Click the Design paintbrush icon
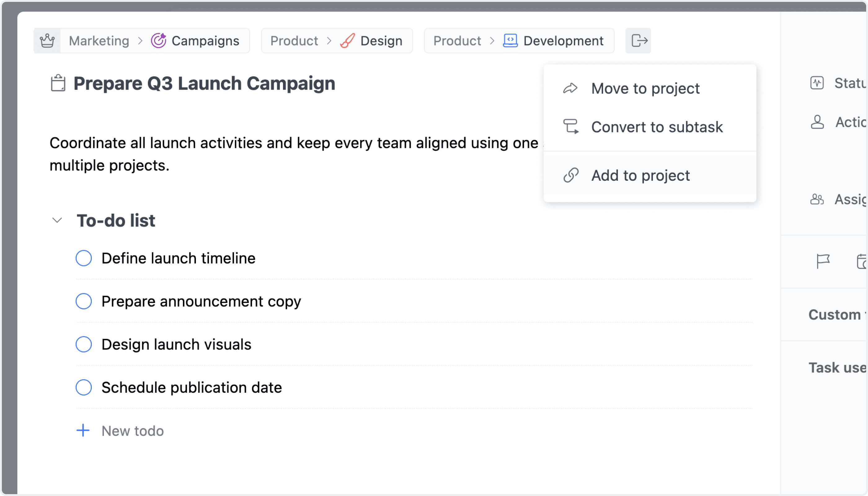Image resolution: width=868 pixels, height=496 pixels. [348, 41]
